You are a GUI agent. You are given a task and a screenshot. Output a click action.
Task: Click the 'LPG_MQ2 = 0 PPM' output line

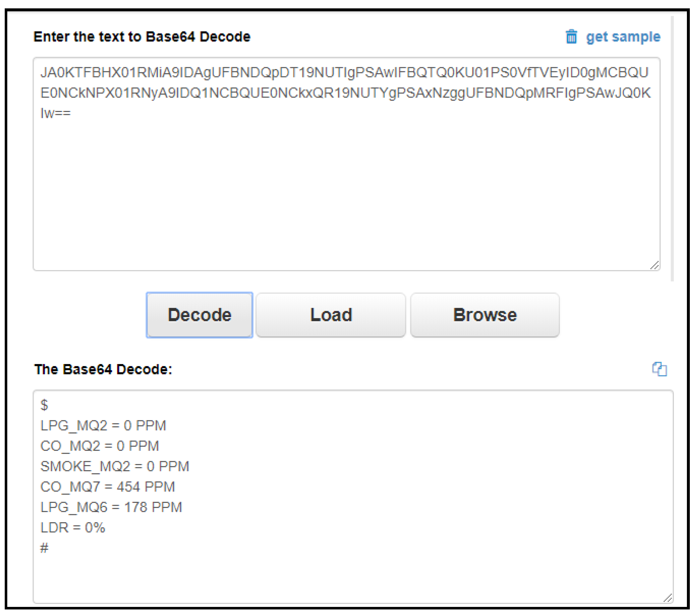point(103,425)
